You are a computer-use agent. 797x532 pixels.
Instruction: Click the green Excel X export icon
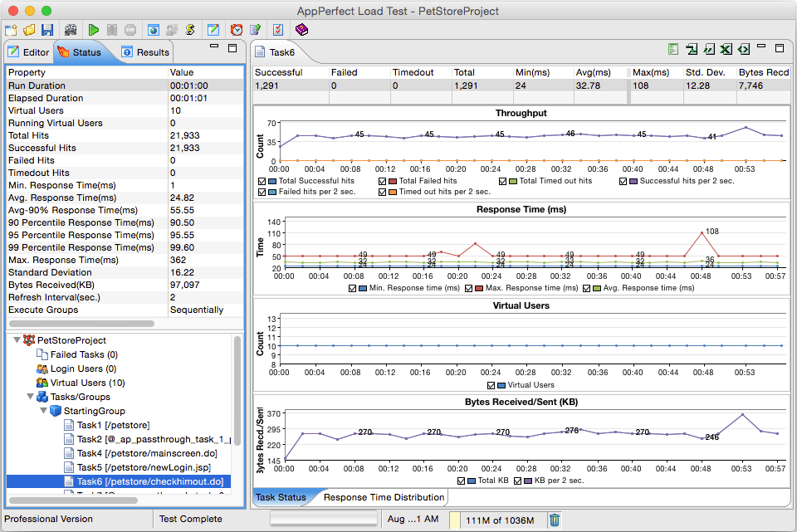click(726, 50)
